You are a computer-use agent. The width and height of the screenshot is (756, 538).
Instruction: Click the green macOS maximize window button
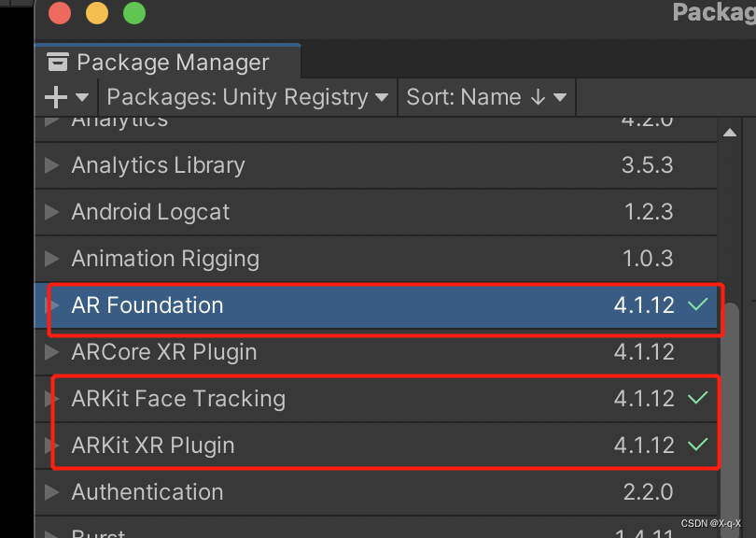coord(134,12)
